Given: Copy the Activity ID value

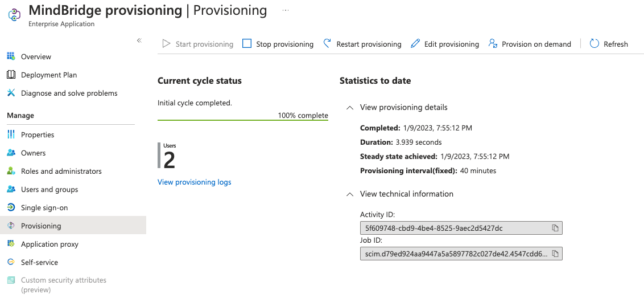Looking at the screenshot, I should coord(555,228).
